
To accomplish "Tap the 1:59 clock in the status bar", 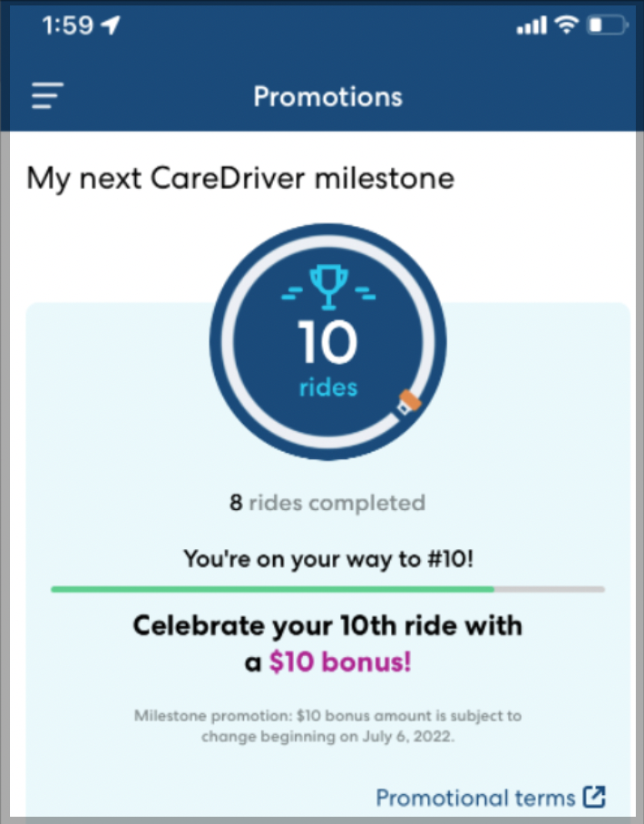I will [x=65, y=26].
